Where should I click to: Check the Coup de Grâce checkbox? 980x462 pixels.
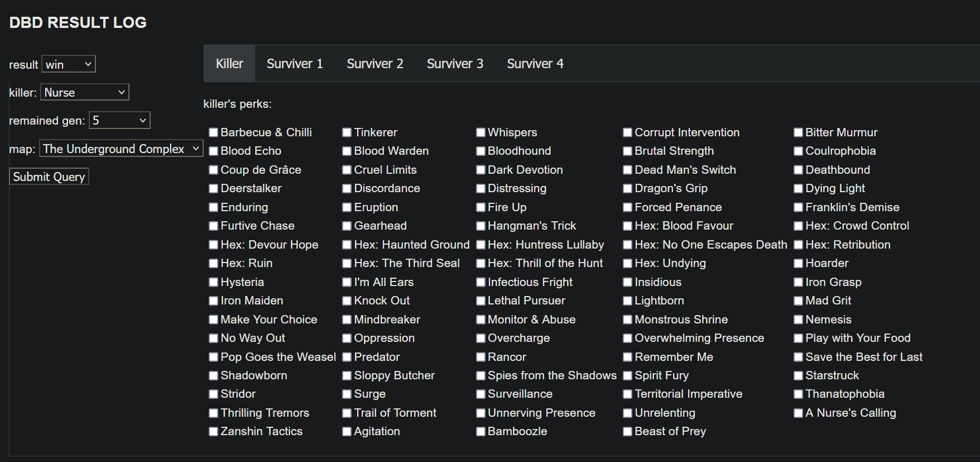[213, 170]
